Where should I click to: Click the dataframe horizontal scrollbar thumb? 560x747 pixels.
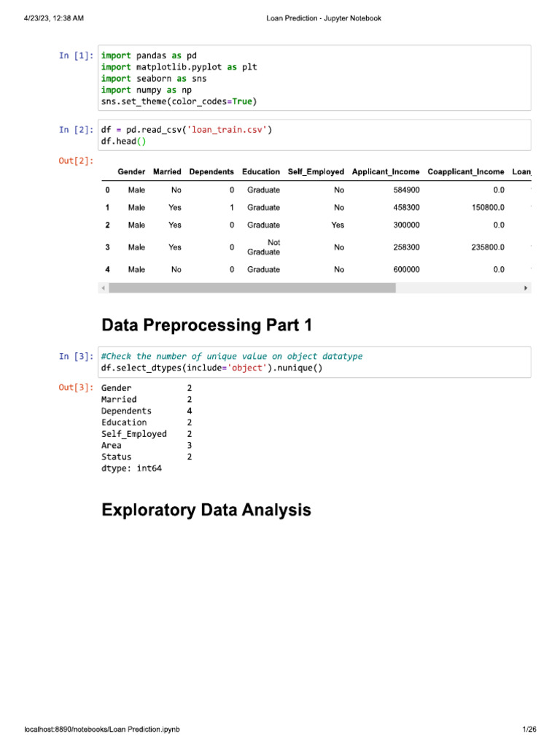tap(252, 288)
